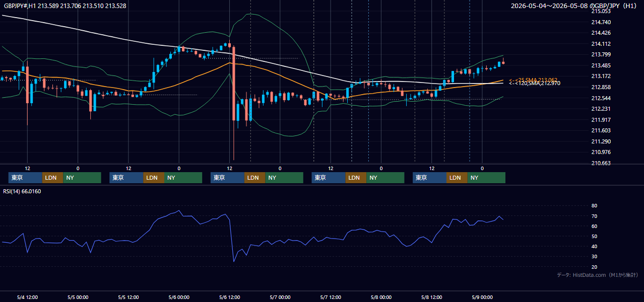Click the leftmost 東京 session box

tap(25, 178)
